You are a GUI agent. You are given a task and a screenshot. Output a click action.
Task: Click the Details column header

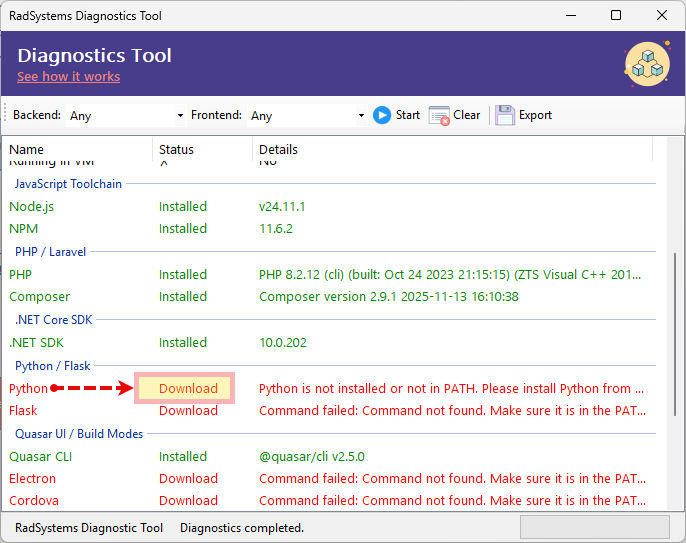click(278, 150)
